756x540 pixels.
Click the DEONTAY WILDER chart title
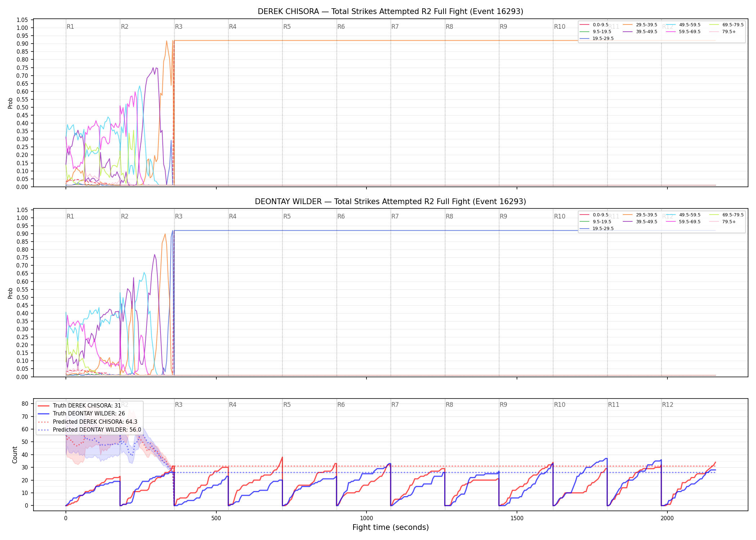point(390,202)
